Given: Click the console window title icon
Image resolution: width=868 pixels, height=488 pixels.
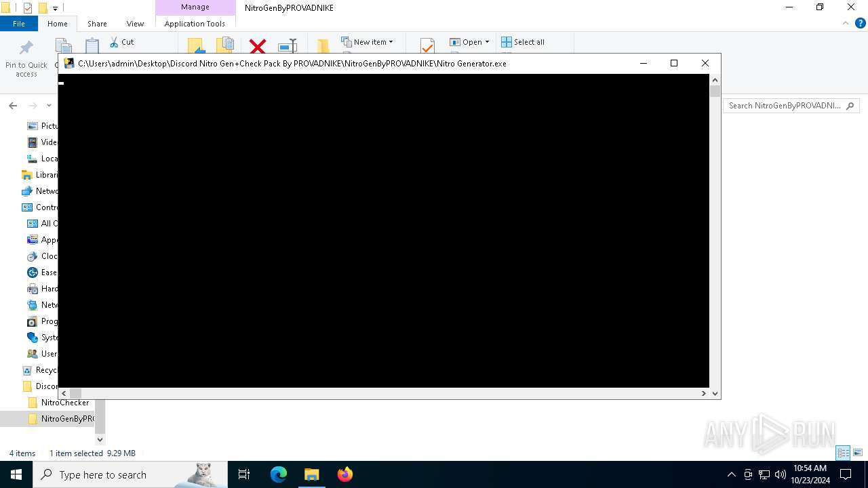Looking at the screenshot, I should [x=68, y=63].
